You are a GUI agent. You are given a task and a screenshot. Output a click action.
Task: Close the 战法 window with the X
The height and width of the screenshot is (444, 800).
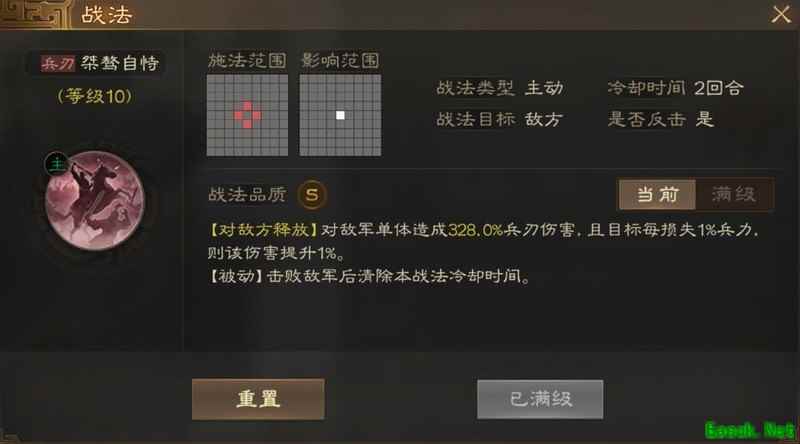(781, 14)
